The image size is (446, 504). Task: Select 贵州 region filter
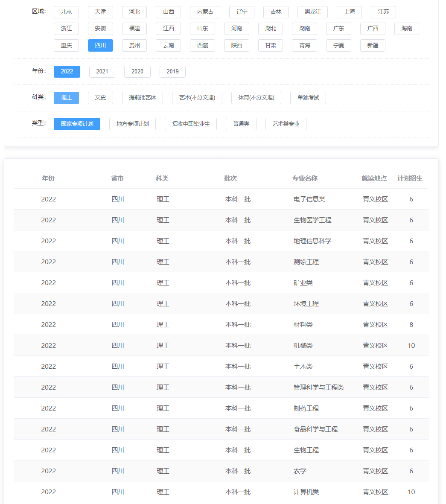(x=134, y=46)
